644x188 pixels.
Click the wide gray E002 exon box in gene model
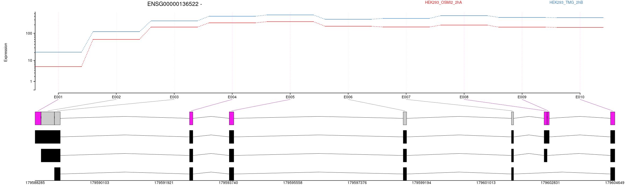(x=48, y=118)
